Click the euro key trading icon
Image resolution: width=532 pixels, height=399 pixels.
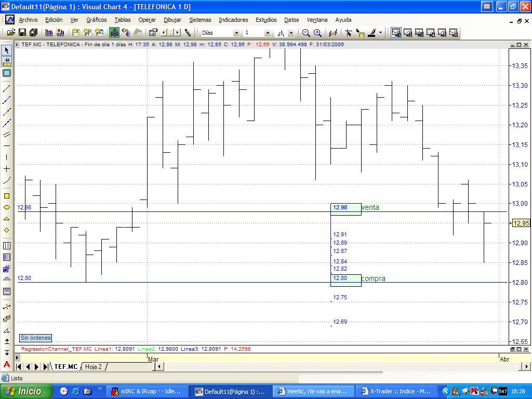(126, 33)
